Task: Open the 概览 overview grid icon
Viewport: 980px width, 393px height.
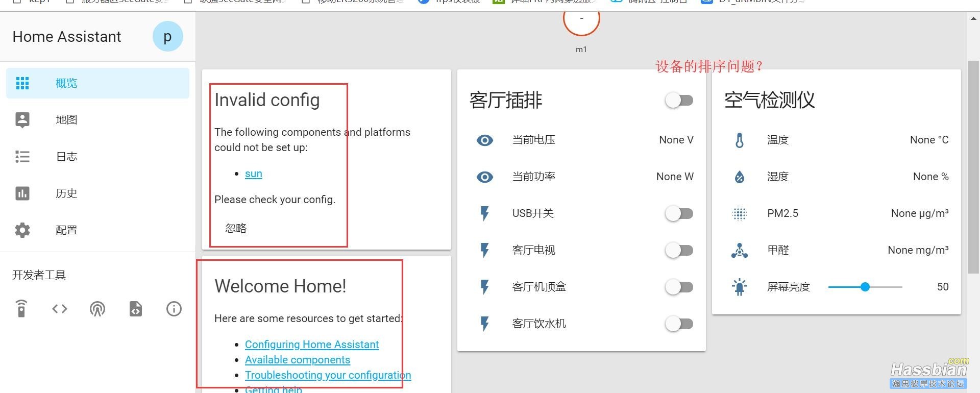Action: (22, 83)
